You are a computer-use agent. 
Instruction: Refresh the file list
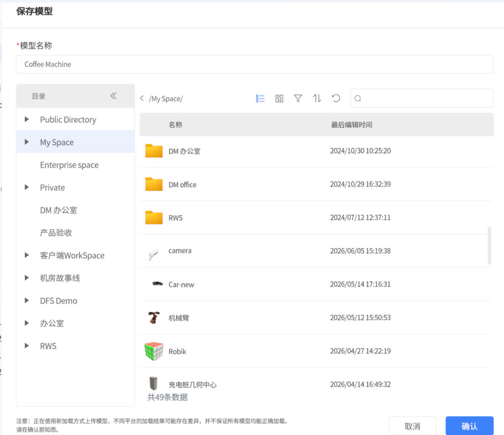click(x=336, y=98)
